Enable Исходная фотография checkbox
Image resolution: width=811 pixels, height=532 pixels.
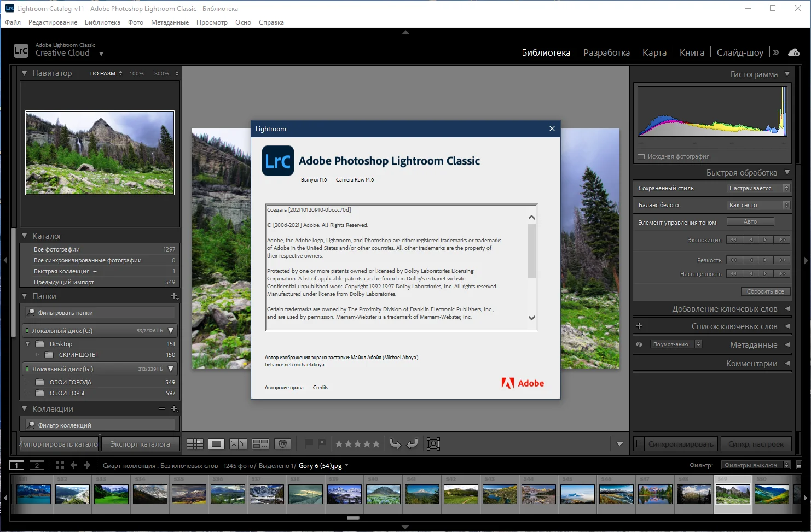click(x=641, y=157)
